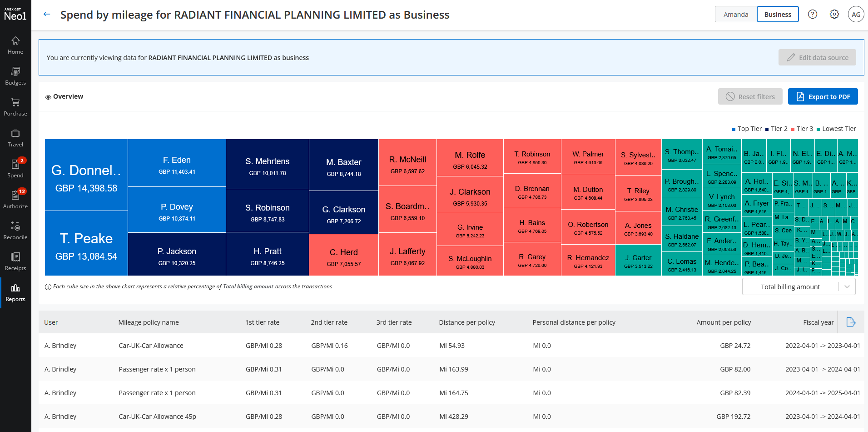Open the help question mark icon
868x432 pixels.
pyautogui.click(x=813, y=14)
